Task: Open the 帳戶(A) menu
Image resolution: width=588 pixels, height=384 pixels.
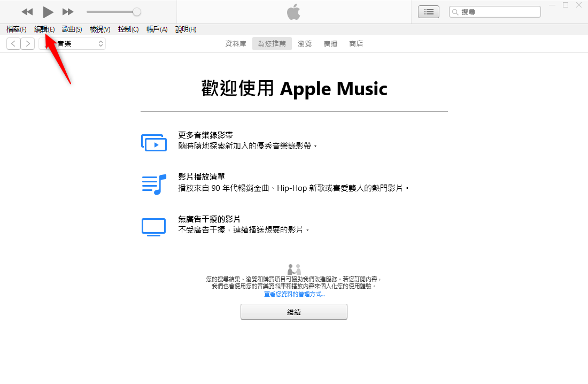Action: tap(157, 29)
